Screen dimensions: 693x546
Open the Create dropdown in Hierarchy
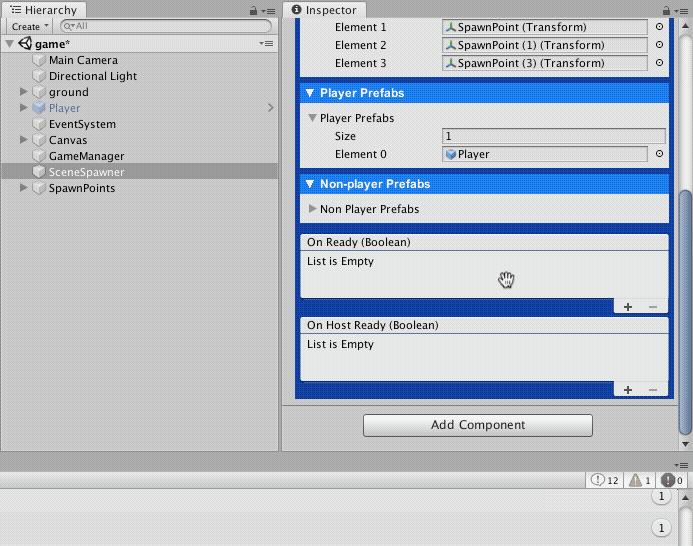click(x=29, y=26)
